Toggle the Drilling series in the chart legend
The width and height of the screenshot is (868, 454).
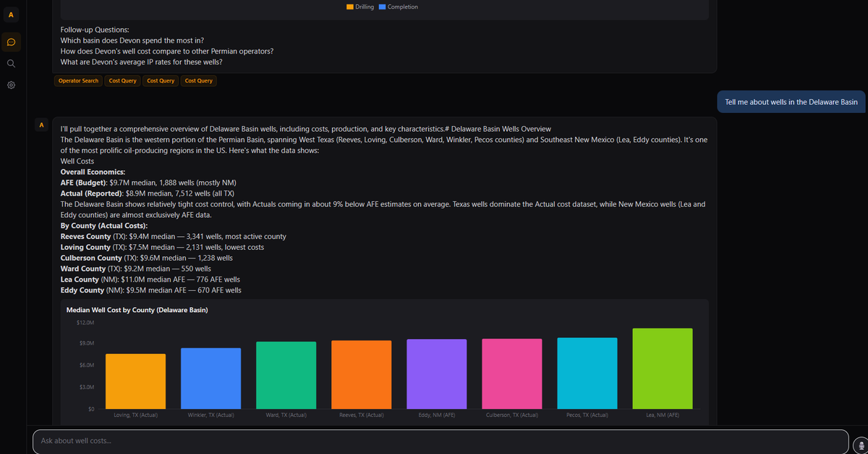pyautogui.click(x=360, y=7)
